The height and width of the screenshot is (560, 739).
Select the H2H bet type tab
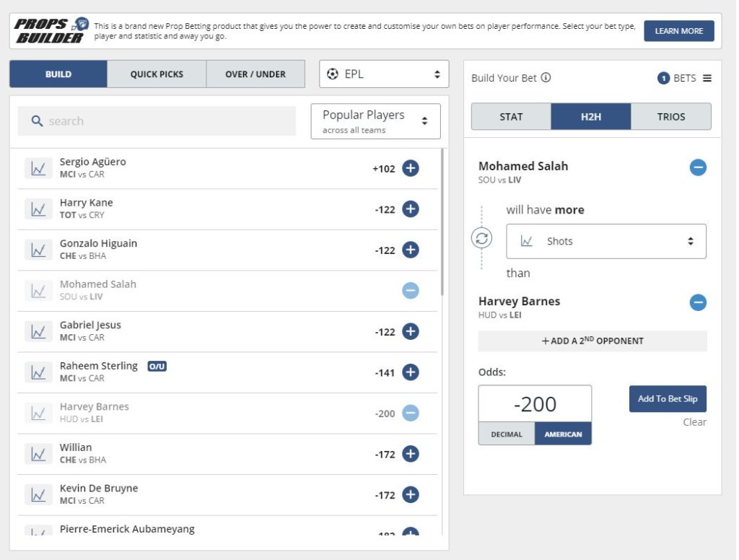590,116
